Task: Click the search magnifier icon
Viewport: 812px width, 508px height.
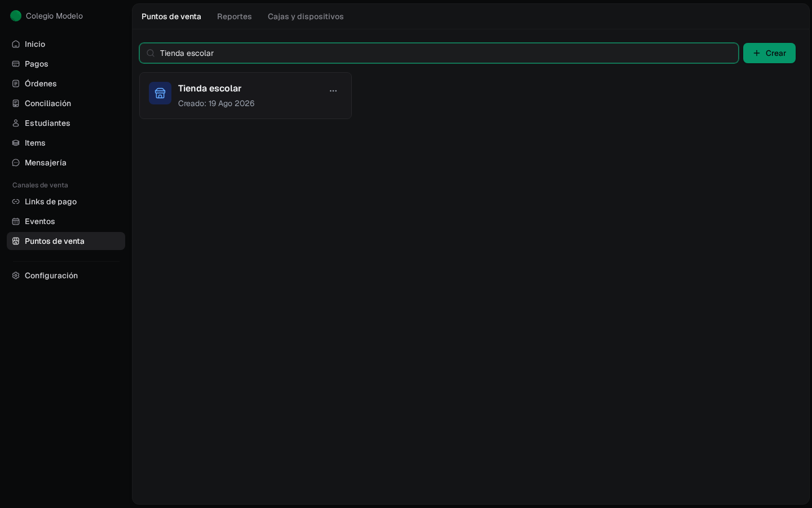Action: 151,53
